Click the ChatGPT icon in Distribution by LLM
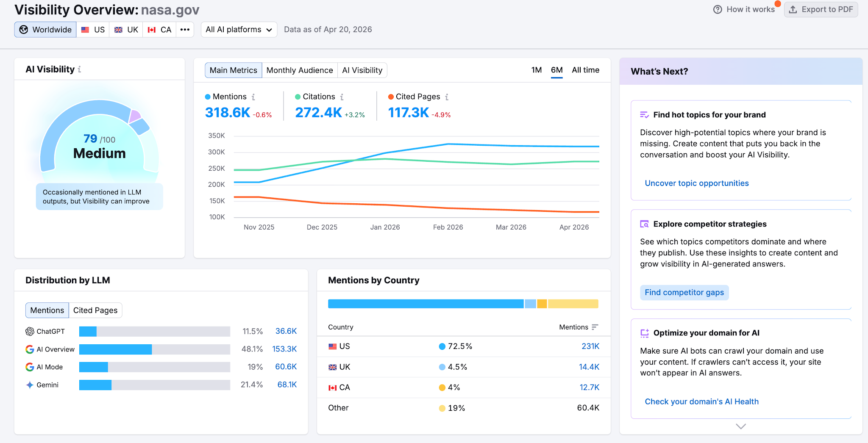 coord(30,332)
